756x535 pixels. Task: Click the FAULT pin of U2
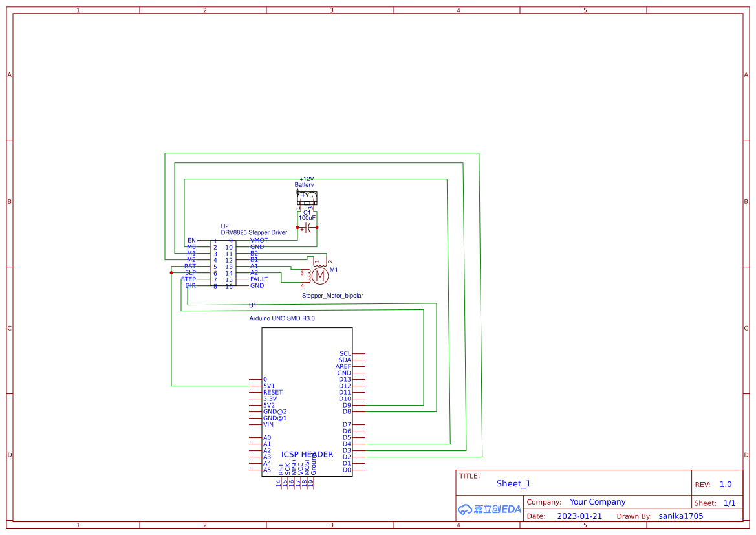(258, 279)
